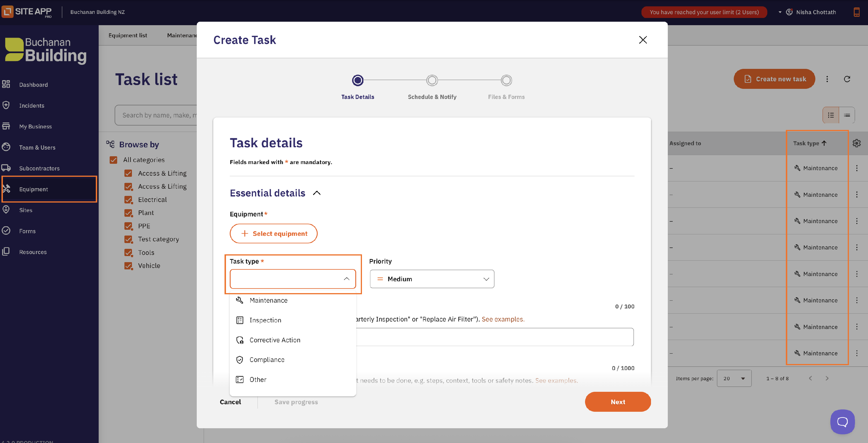Click the user account avatar icon
This screenshot has width=868, height=443.
789,12
